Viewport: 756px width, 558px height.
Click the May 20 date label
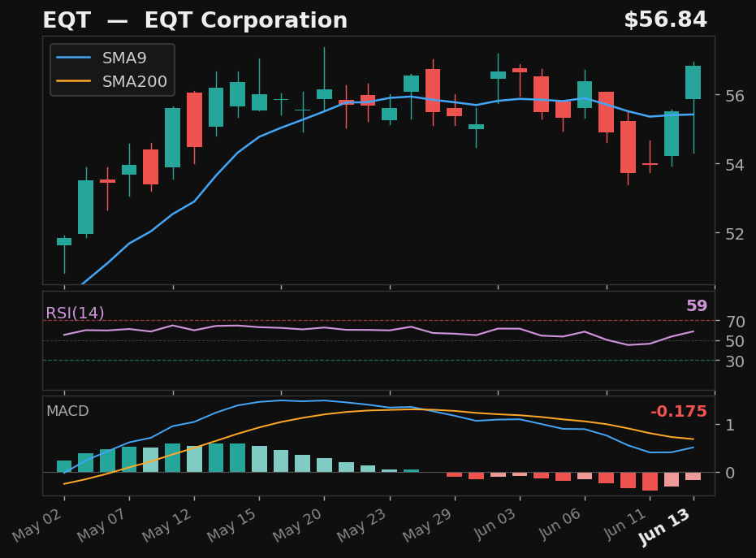297,525
